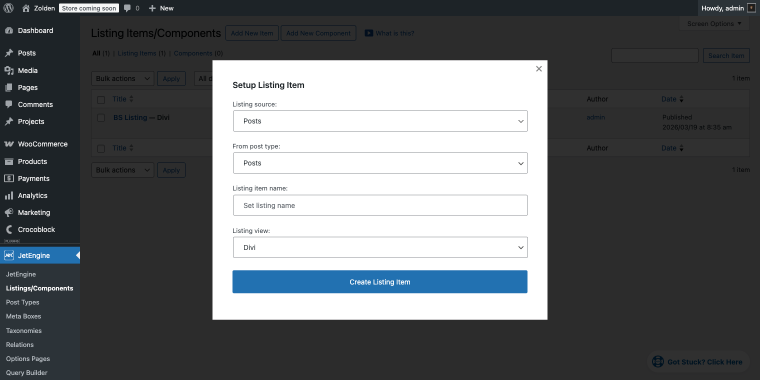Click the bottom Apply button
Image resolution: width=760 pixels, height=380 pixels.
(x=171, y=170)
